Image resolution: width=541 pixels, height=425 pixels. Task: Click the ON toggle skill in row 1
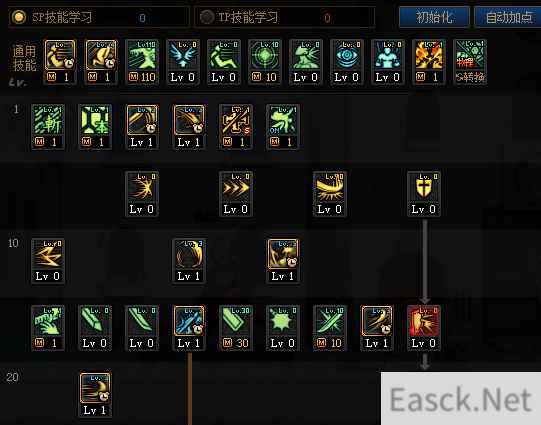click(x=283, y=120)
